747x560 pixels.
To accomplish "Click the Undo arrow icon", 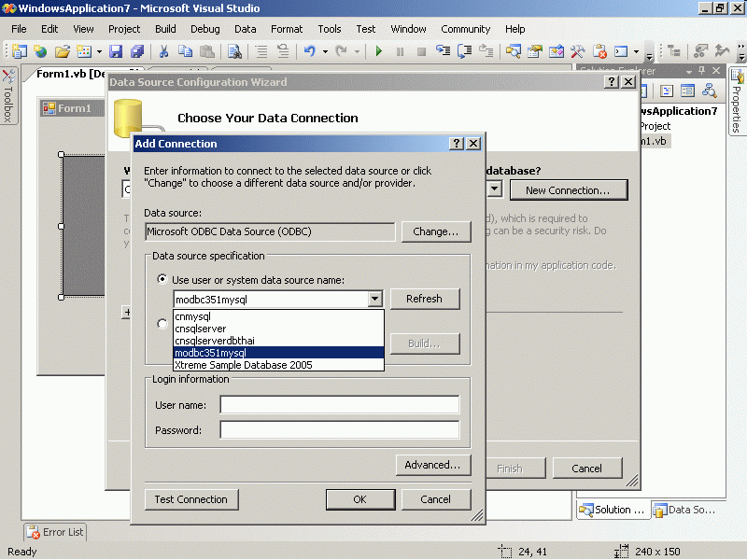I will tap(309, 51).
